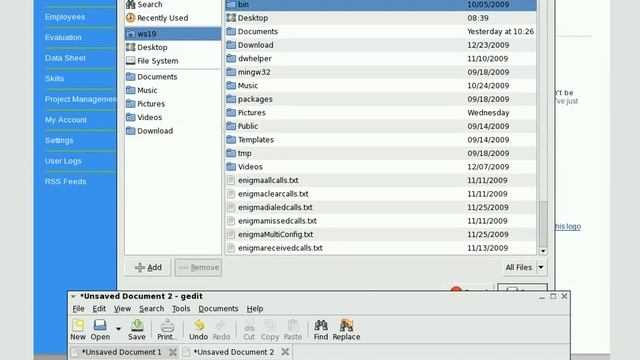Click the Find binoculars icon

pyautogui.click(x=321, y=330)
